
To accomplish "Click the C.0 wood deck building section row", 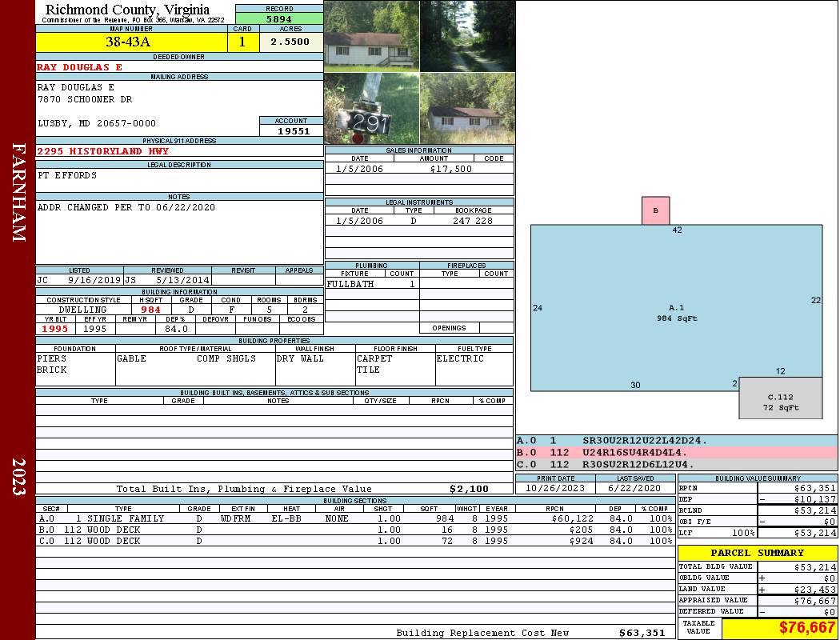I will click(x=354, y=542).
